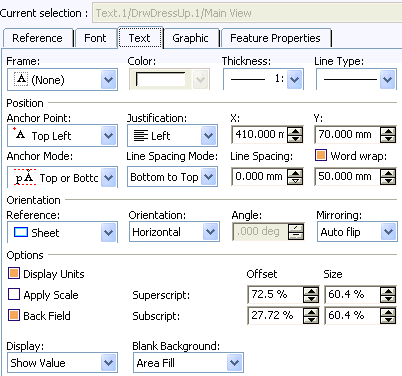Screen dimensions: 402x376
Task: Click the Line Spacing field 0.000 mm
Action: click(x=259, y=177)
